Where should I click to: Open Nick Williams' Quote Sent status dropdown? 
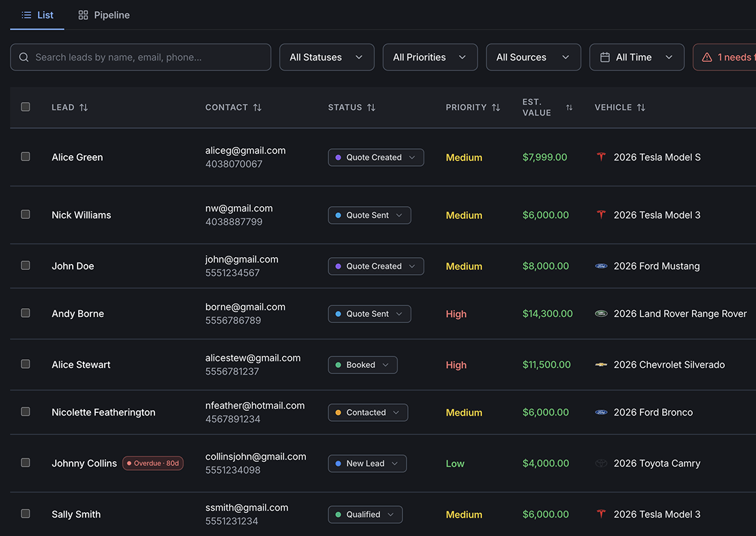tap(369, 215)
